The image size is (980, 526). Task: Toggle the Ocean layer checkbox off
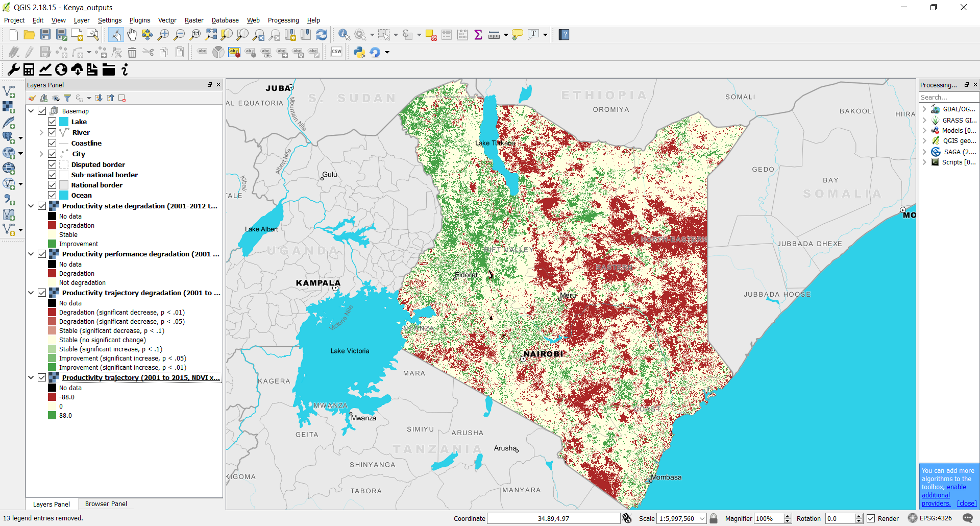point(53,195)
